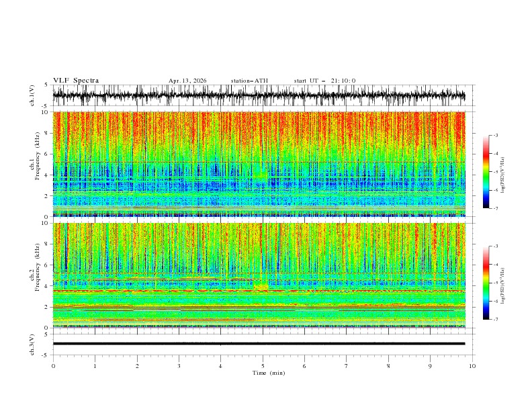The width and height of the screenshot is (532, 411).
Task: Click the ch.1 voltage waveform trace panel
Action: click(259, 95)
